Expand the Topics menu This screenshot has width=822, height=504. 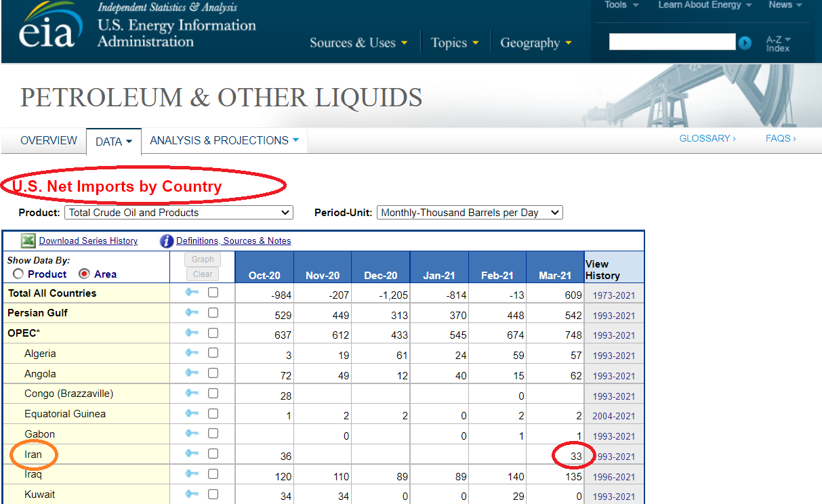pos(455,43)
